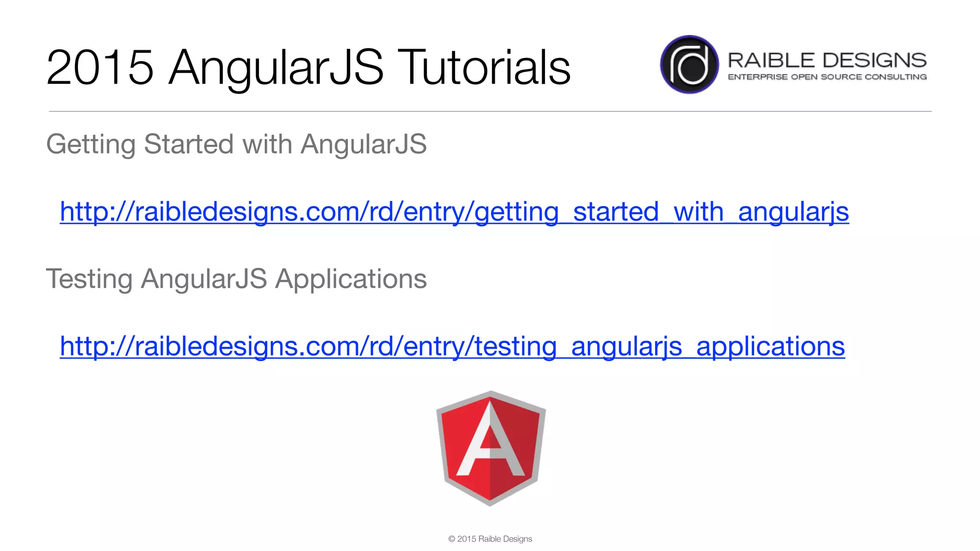Open the testing_angularjs_applications link
The height and width of the screenshot is (551, 980).
point(452,346)
